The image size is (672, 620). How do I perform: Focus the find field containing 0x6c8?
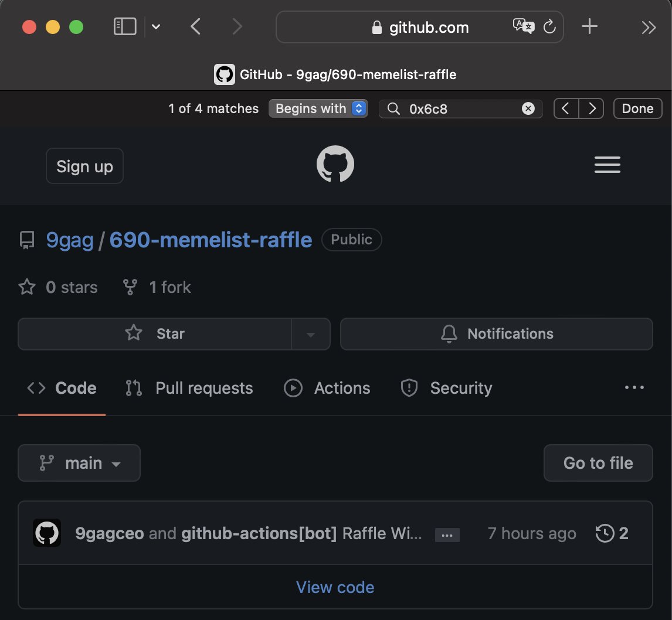461,109
